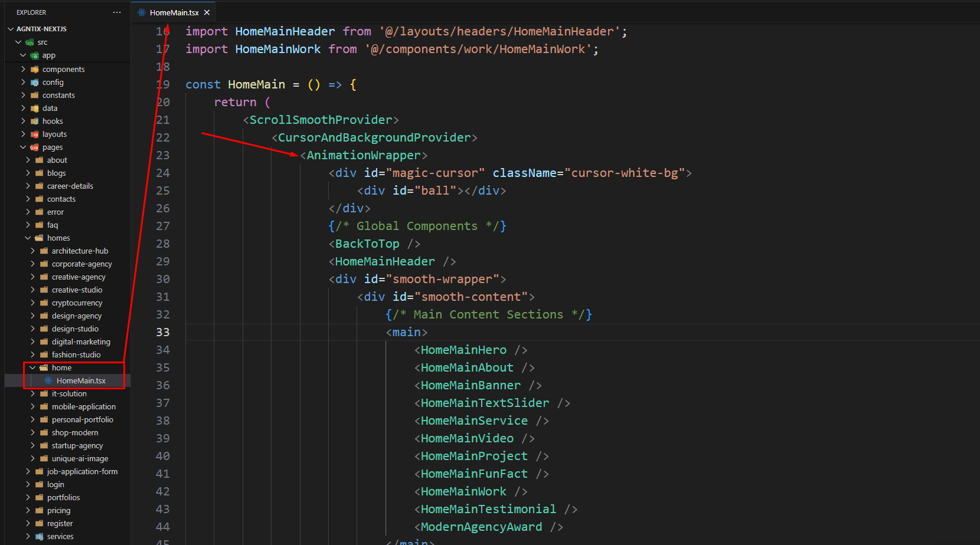Screen dimensions: 980x545
Task: Expand the layouts folder chevron
Action: click(23, 134)
